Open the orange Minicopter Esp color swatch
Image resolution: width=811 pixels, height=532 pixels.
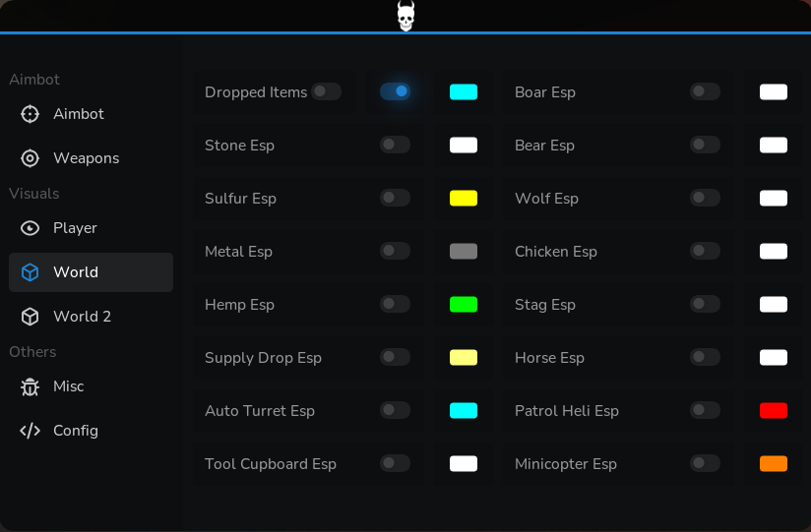[774, 464]
